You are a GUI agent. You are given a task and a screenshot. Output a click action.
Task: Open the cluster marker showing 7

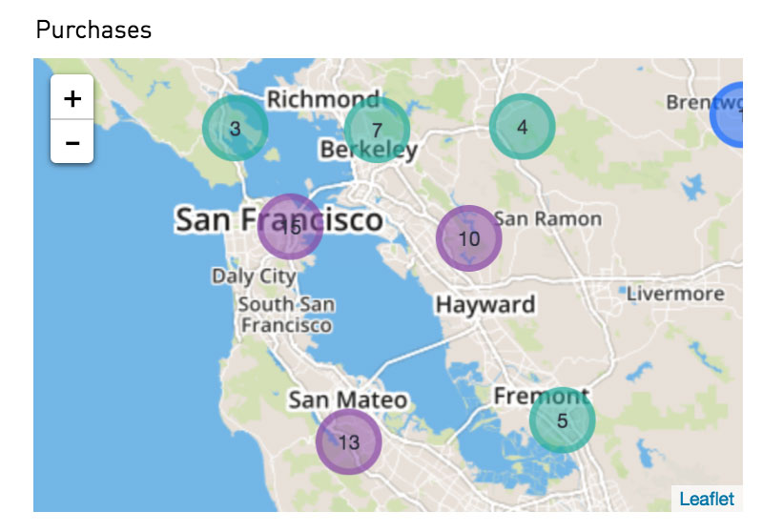point(377,130)
